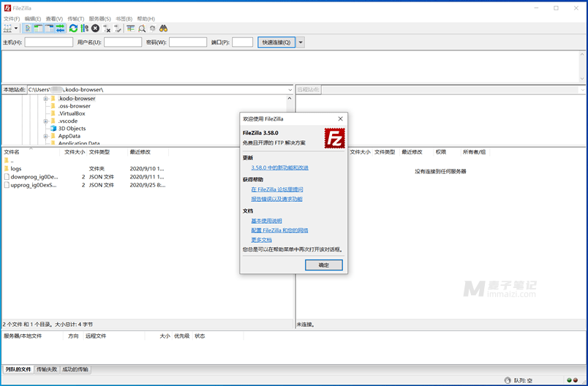588x386 pixels.
Task: Open the directory listing filters dialog
Action: [x=130, y=29]
